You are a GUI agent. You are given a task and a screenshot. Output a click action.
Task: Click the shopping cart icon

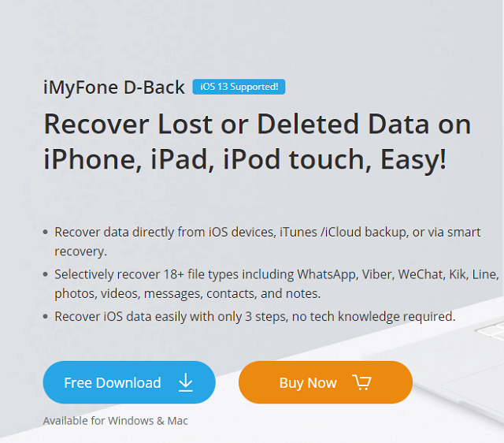(x=361, y=382)
